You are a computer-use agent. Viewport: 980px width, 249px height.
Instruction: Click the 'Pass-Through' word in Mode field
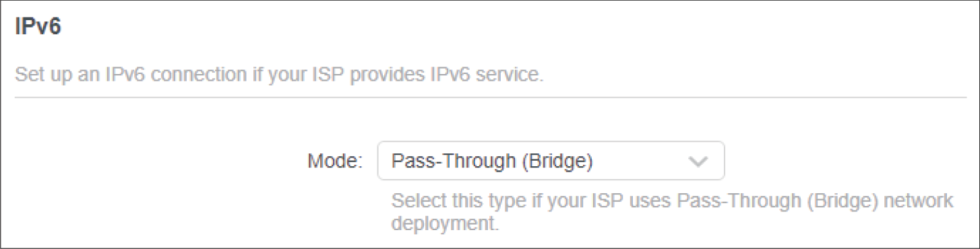point(454,162)
